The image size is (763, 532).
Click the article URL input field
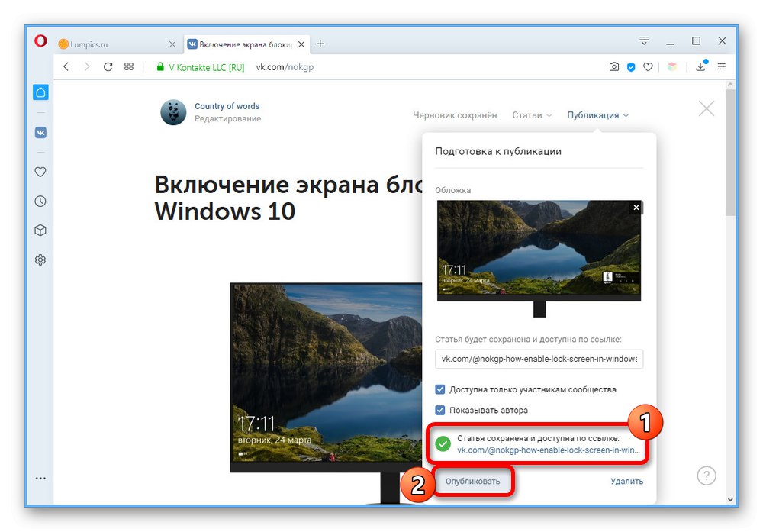coord(539,359)
